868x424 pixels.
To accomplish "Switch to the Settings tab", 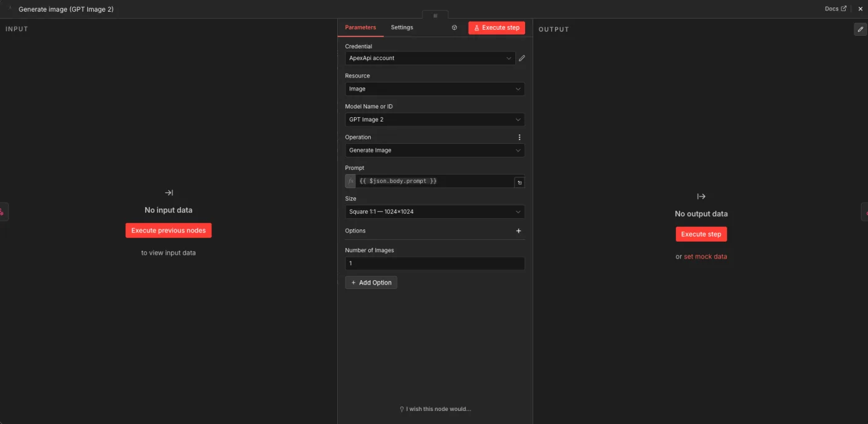I will click(402, 27).
